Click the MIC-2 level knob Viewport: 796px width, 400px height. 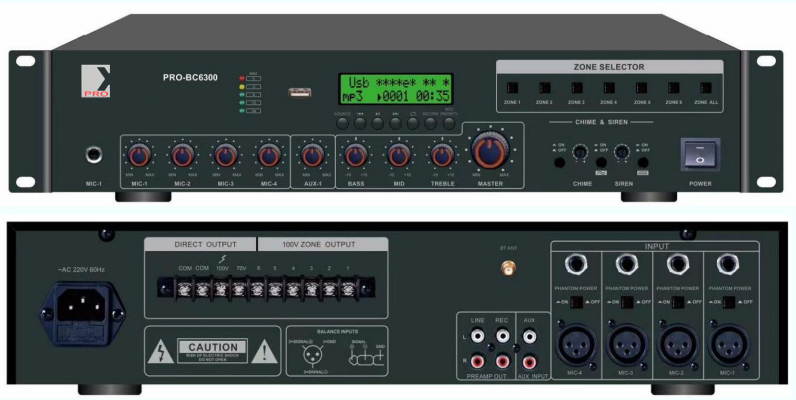point(182,155)
